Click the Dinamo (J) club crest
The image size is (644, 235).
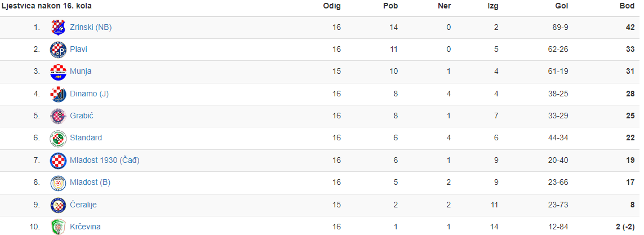58,94
